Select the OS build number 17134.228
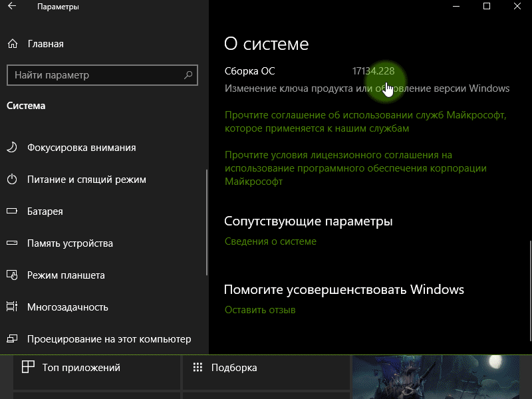The width and height of the screenshot is (532, 399). coord(373,71)
